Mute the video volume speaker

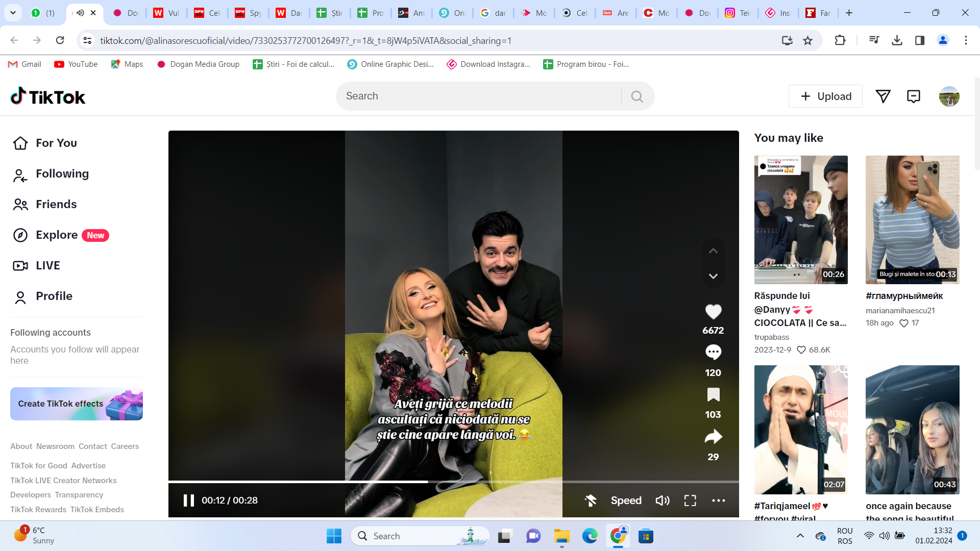click(x=662, y=500)
